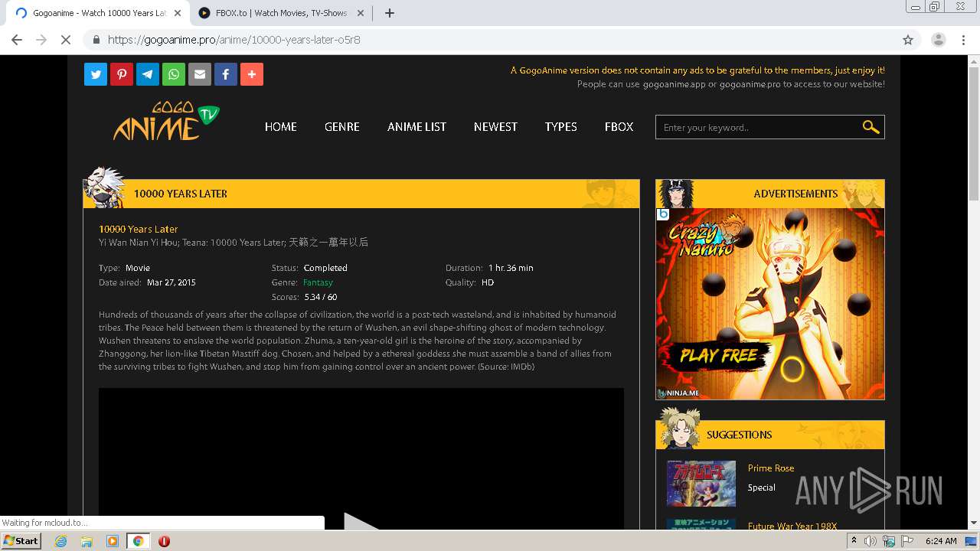Open TYPES navigation menu

[561, 127]
